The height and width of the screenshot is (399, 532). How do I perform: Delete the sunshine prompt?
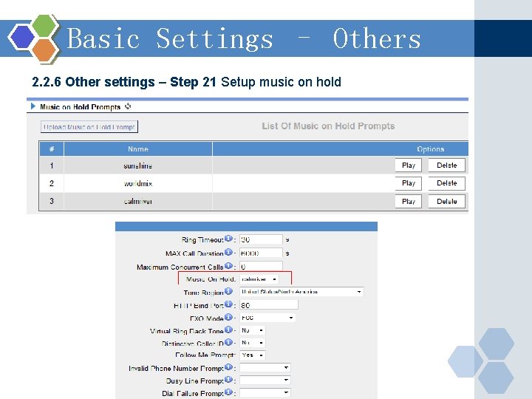pos(446,166)
